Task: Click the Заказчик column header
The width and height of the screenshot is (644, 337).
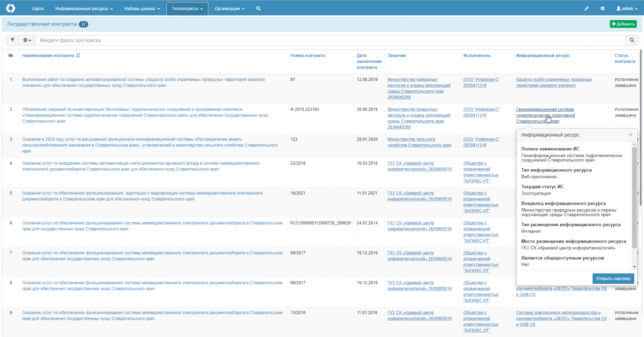Action: pyautogui.click(x=397, y=55)
